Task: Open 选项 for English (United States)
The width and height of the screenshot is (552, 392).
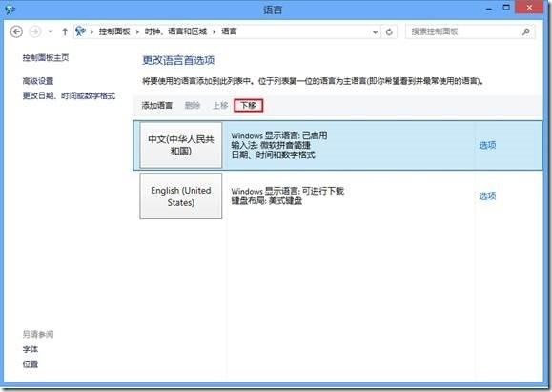Action: [x=487, y=196]
